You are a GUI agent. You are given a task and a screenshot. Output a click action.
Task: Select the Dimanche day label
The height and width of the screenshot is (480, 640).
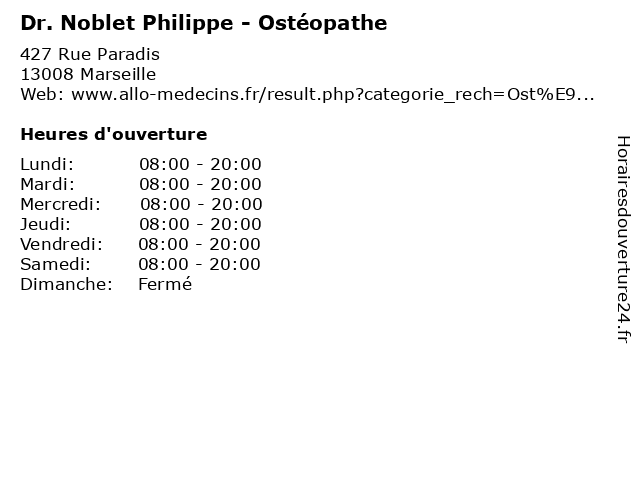[66, 284]
